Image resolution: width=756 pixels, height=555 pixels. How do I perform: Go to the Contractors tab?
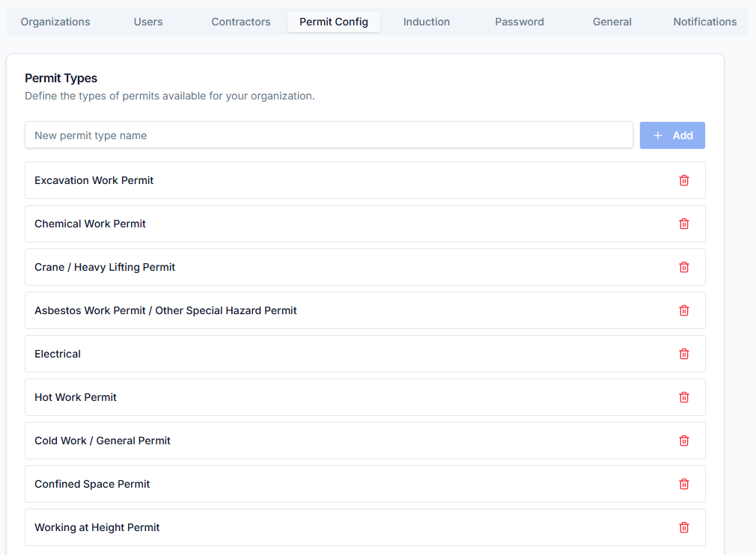click(241, 22)
